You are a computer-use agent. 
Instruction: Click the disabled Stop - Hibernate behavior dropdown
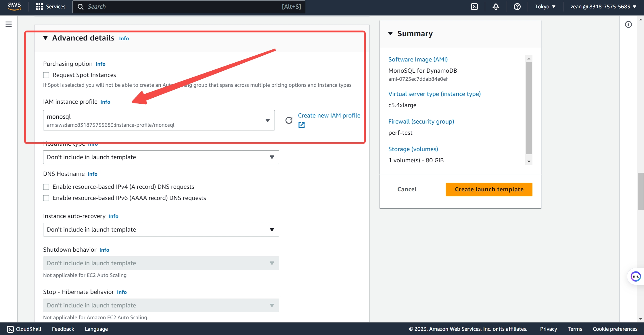tap(161, 305)
